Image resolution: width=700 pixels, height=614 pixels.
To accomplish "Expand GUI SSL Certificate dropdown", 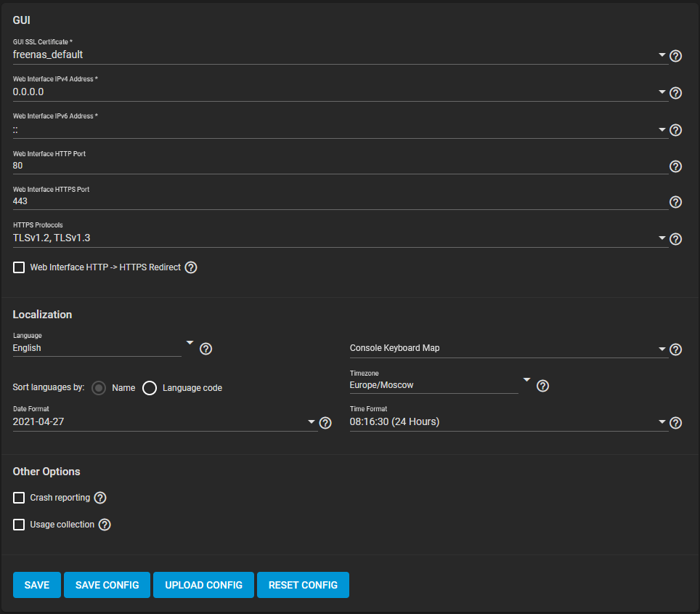I will click(x=662, y=55).
